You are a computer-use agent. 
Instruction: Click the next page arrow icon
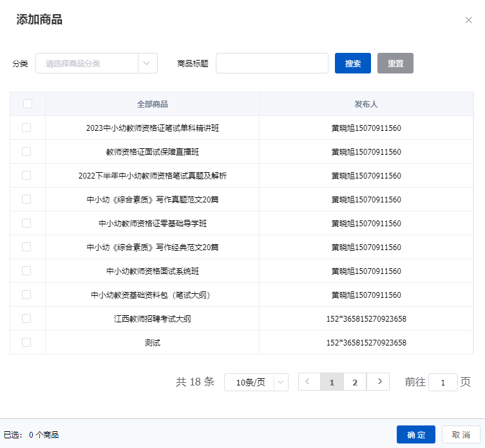(379, 382)
